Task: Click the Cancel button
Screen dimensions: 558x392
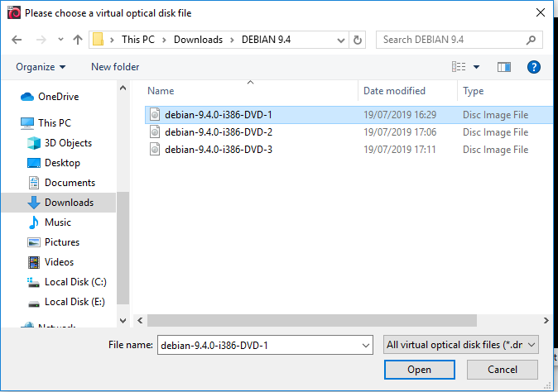Action: (x=503, y=370)
